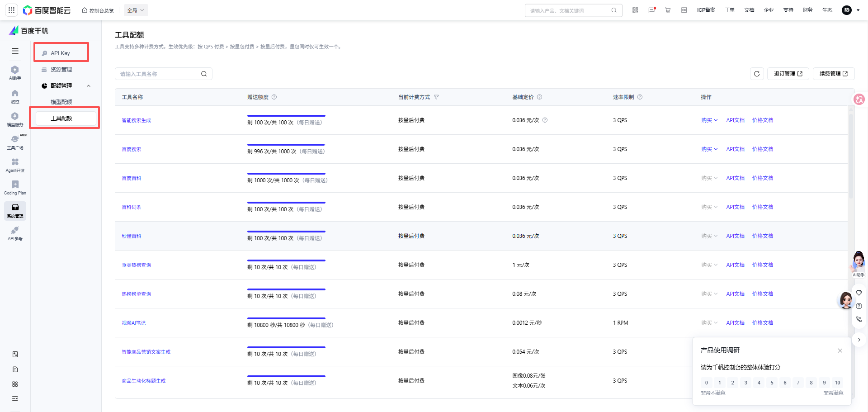Open the 购买 dropdown for 智能搜索生成
868x412 pixels.
click(709, 120)
